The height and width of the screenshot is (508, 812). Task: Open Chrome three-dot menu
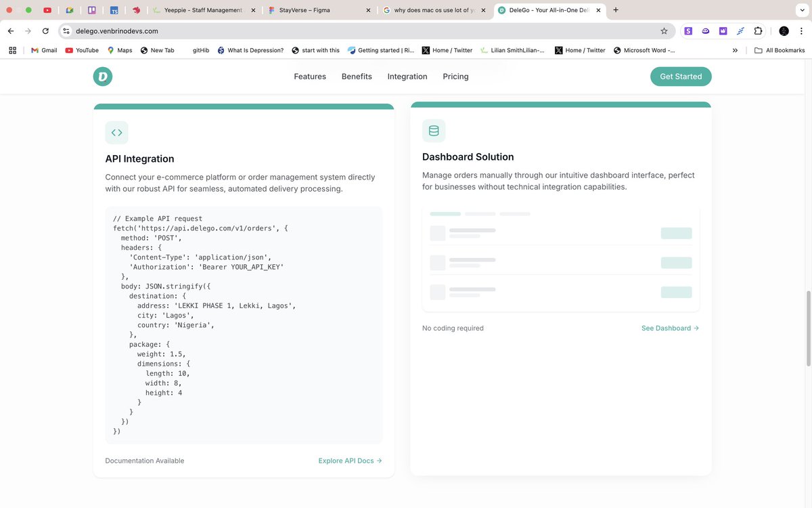[x=801, y=31]
